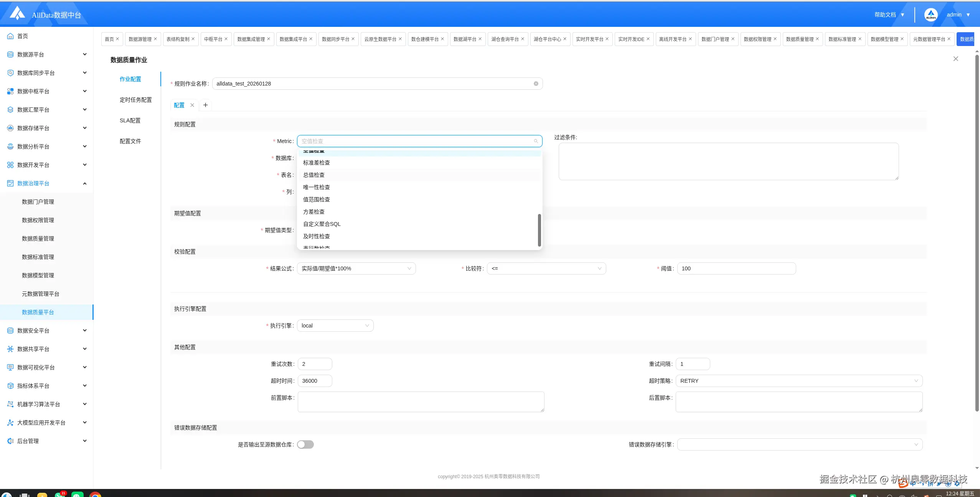Open the 比较符 dropdown
The width and height of the screenshot is (980, 497).
tap(546, 268)
